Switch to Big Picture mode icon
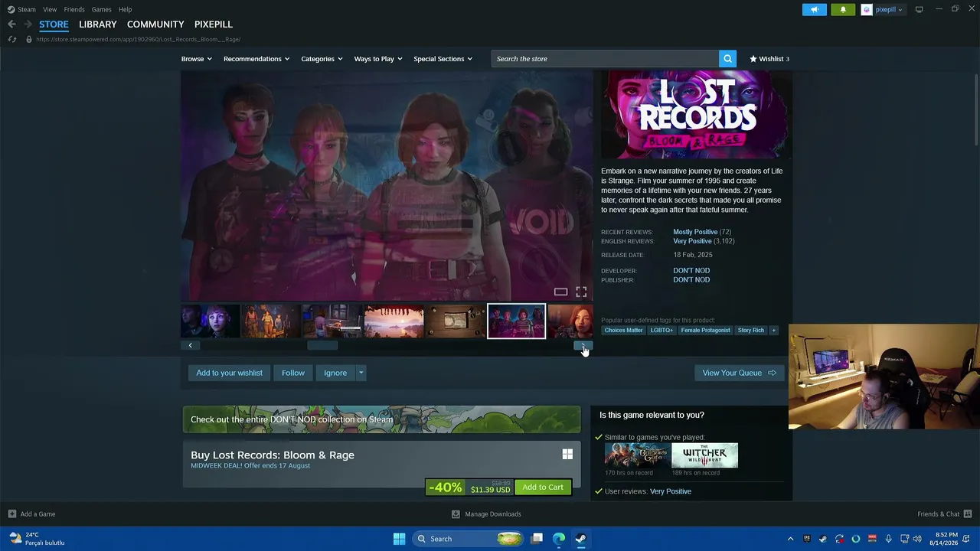980x551 pixels. [919, 9]
